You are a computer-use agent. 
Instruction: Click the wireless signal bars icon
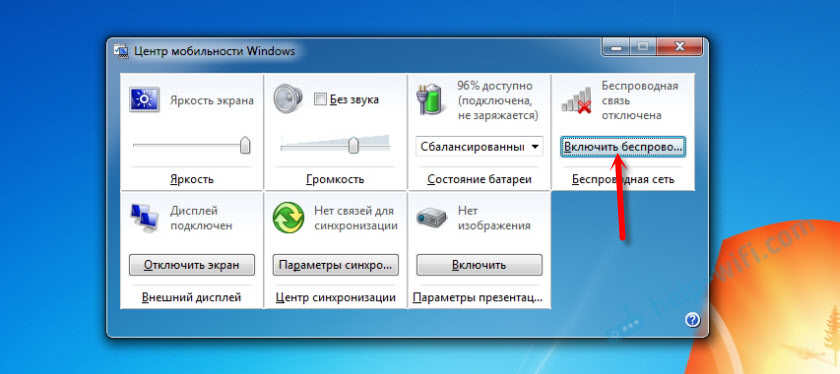[x=576, y=101]
